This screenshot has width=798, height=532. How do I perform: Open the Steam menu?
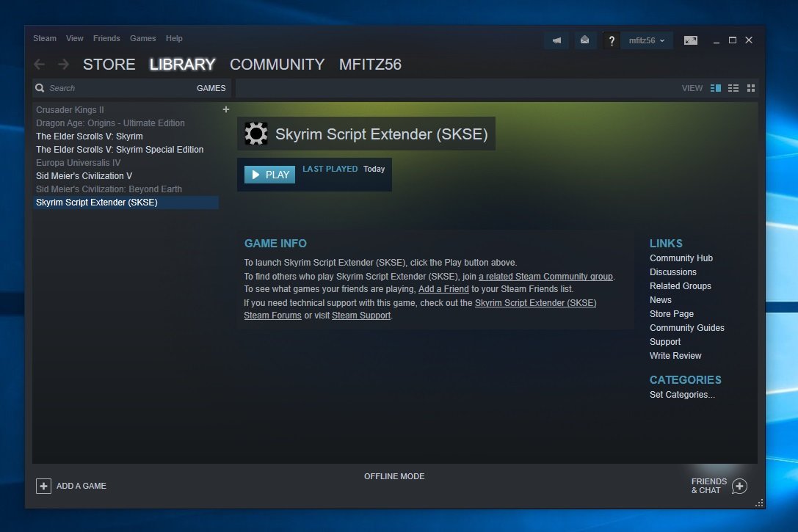tap(45, 38)
